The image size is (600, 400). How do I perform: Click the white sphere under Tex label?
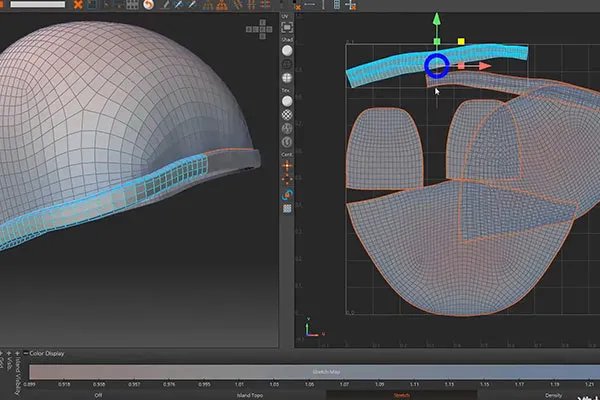[287, 100]
